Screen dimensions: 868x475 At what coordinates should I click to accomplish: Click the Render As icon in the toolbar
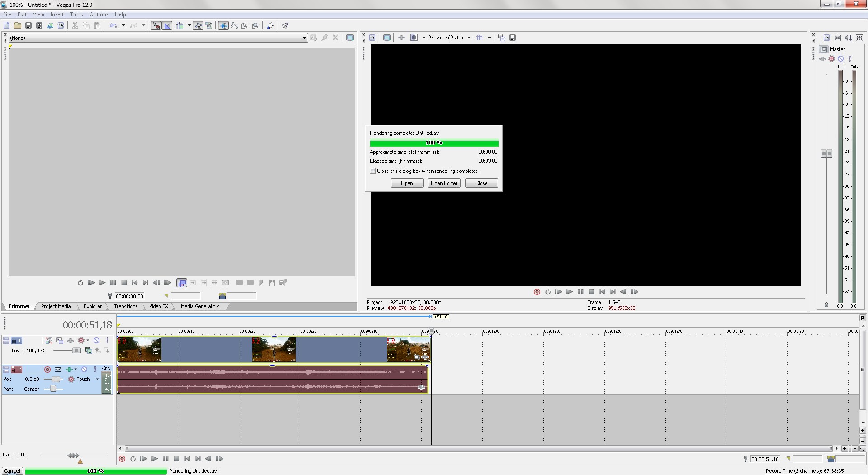[50, 25]
